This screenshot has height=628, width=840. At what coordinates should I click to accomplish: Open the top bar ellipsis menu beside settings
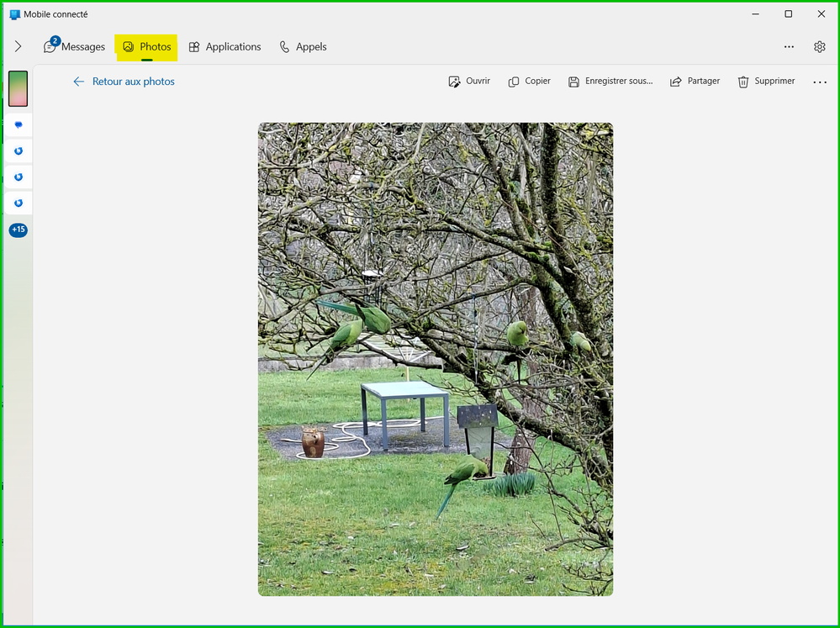[789, 46]
